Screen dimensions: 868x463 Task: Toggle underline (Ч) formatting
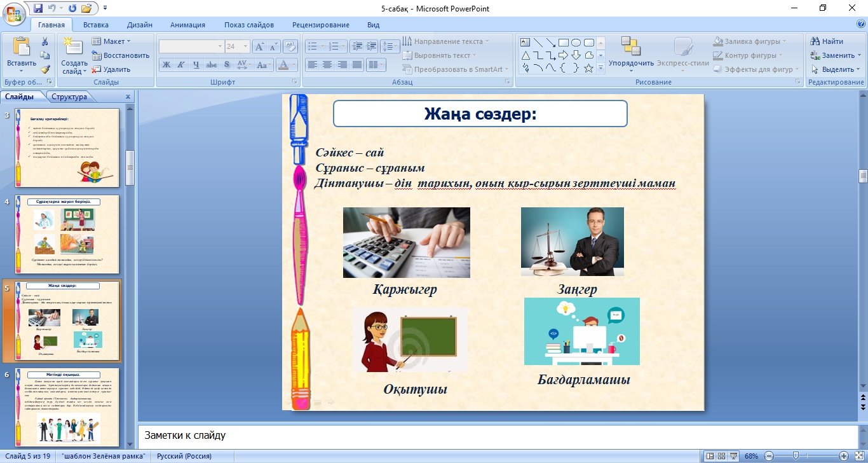coord(196,65)
